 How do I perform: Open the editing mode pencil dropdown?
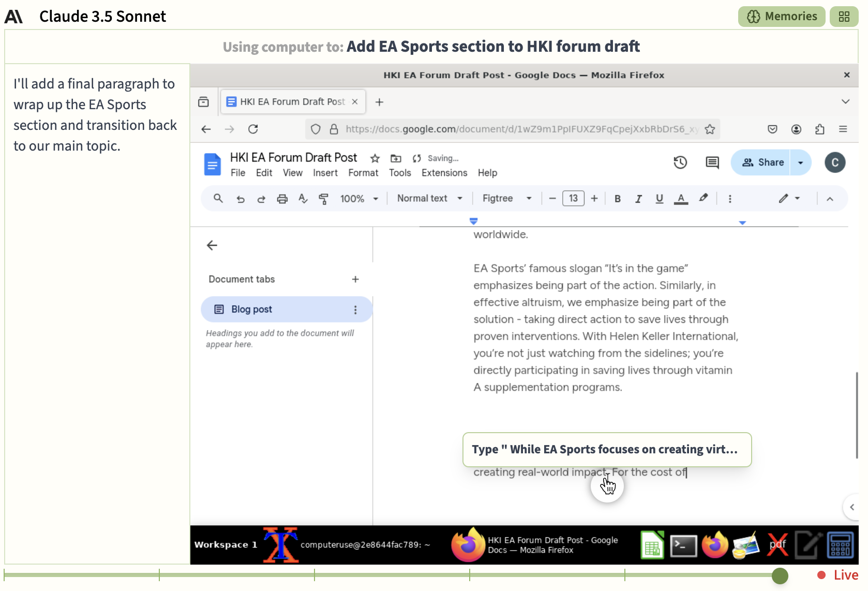789,198
